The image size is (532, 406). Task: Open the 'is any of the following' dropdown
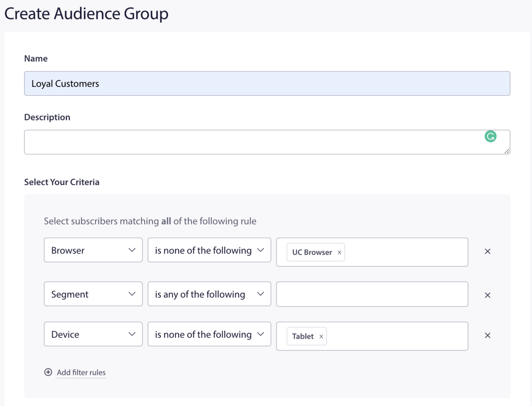coord(209,294)
